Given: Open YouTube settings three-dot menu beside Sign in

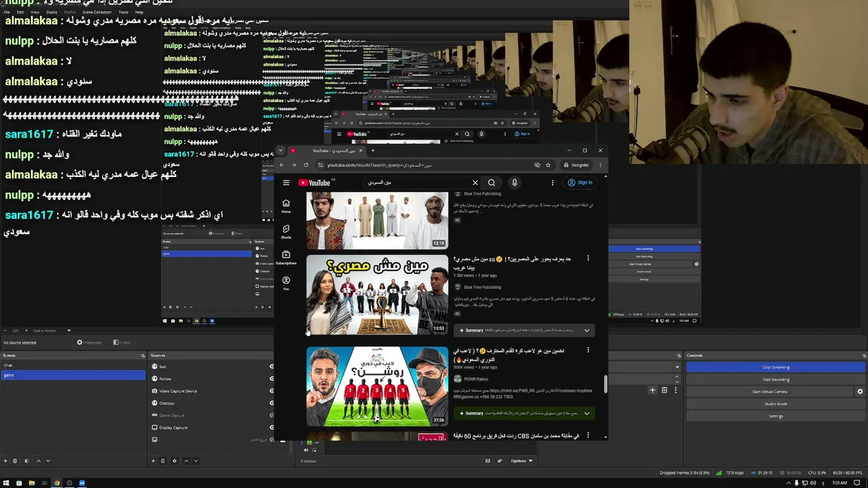Looking at the screenshot, I should pyautogui.click(x=553, y=182).
